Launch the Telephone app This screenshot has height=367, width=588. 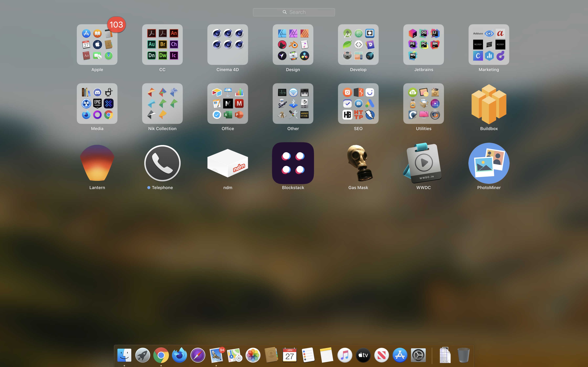[x=162, y=163]
